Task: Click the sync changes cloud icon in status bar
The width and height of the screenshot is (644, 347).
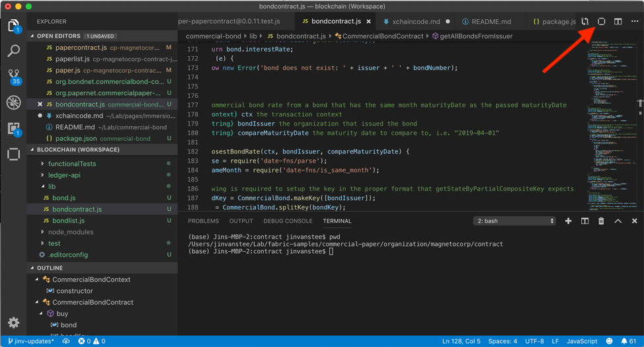Action: pyautogui.click(x=65, y=341)
